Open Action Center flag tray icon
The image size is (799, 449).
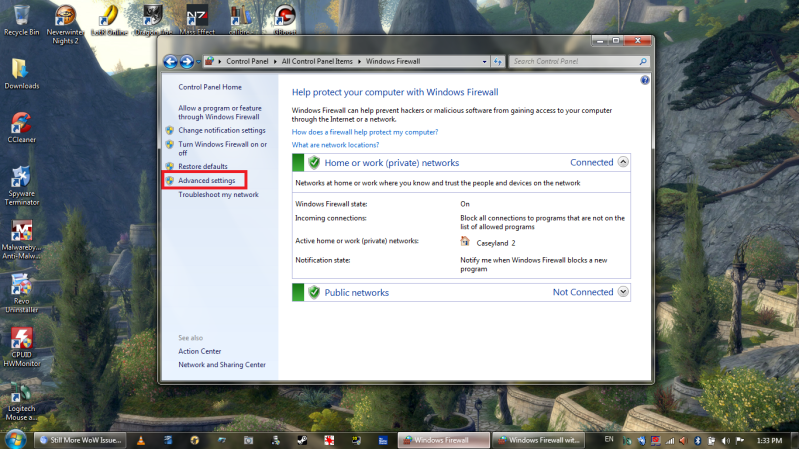tap(739, 440)
